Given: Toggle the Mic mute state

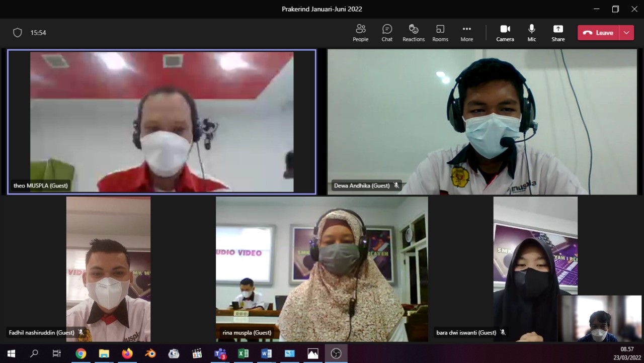Looking at the screenshot, I should (532, 33).
